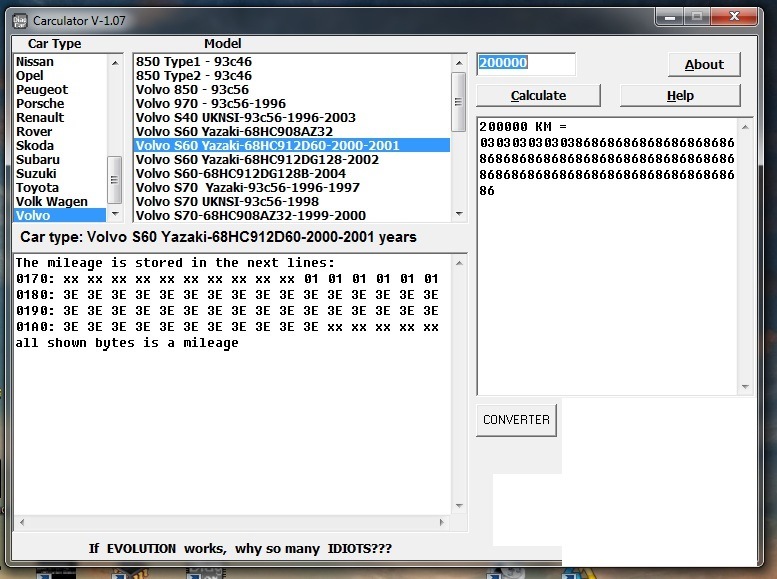Click the Calculate button
The height and width of the screenshot is (579, 777).
point(538,95)
